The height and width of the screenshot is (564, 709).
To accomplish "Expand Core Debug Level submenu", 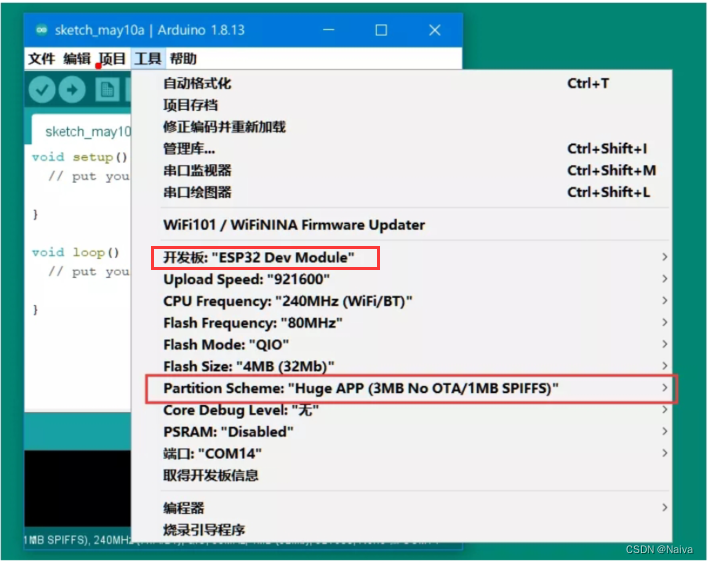I will pos(402,410).
